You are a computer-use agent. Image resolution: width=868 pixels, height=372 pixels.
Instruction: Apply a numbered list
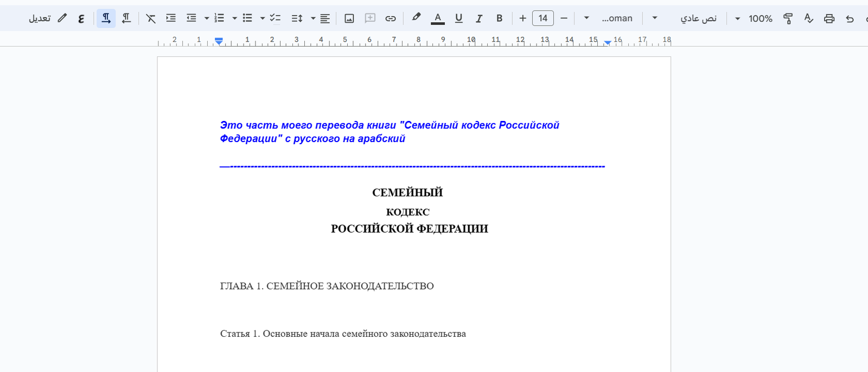click(219, 18)
